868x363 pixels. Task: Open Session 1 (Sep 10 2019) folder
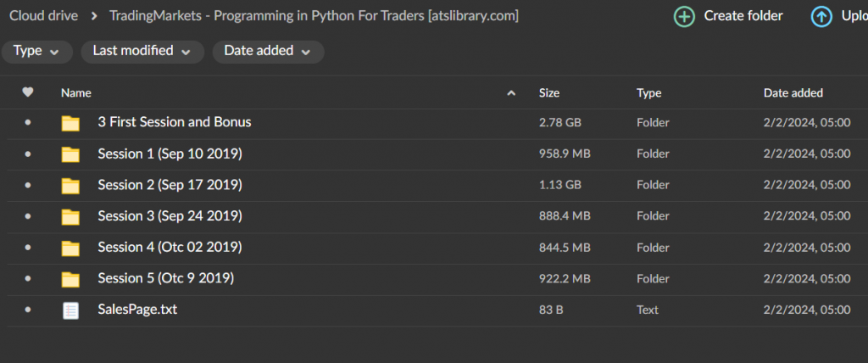tap(170, 154)
